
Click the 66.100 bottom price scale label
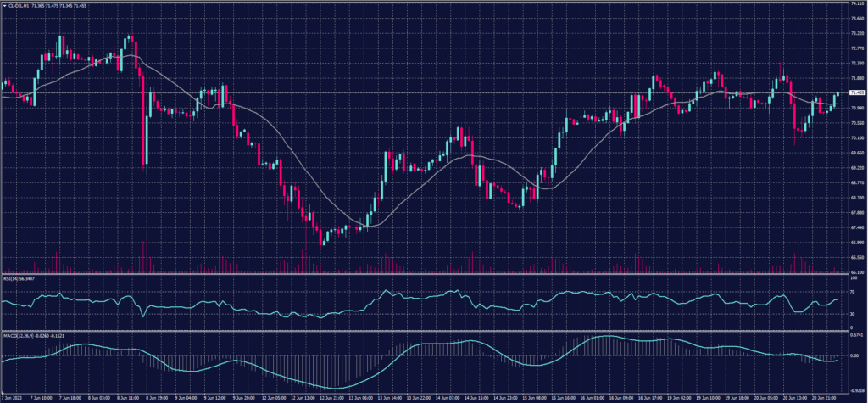[x=857, y=271]
